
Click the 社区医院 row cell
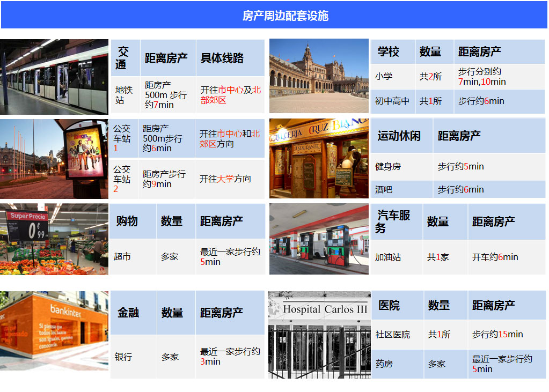[397, 335]
